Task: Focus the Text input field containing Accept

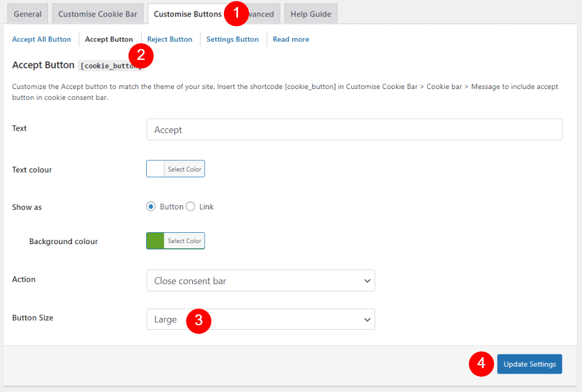Action: pyautogui.click(x=354, y=130)
